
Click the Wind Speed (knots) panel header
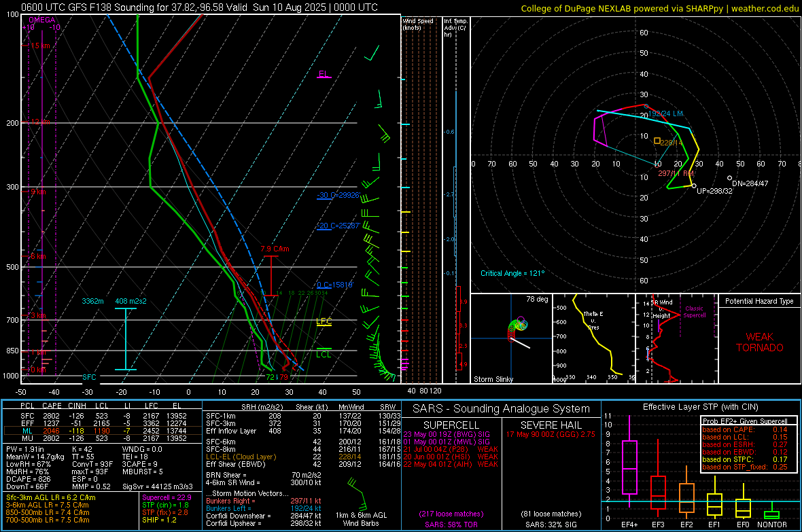(418, 24)
